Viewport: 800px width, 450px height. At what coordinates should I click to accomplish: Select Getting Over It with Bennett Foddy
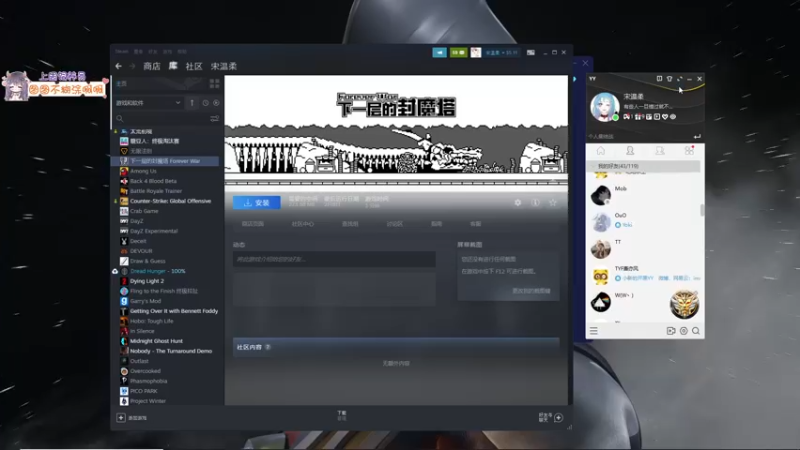click(x=173, y=311)
